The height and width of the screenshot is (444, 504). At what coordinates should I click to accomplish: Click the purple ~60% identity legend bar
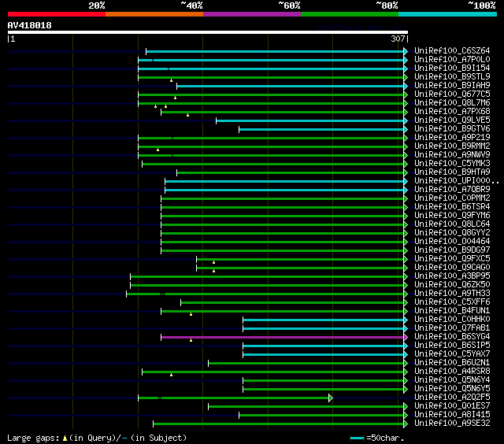[252, 14]
